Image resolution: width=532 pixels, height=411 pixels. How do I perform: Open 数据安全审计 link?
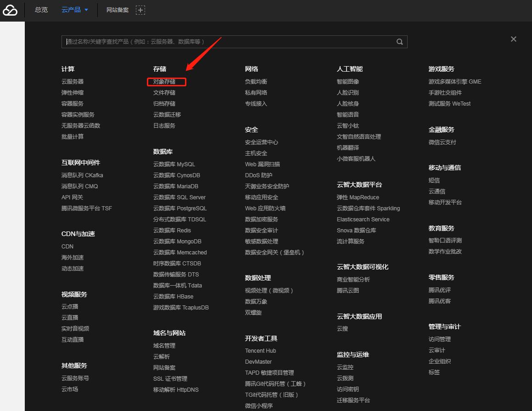pyautogui.click(x=262, y=231)
